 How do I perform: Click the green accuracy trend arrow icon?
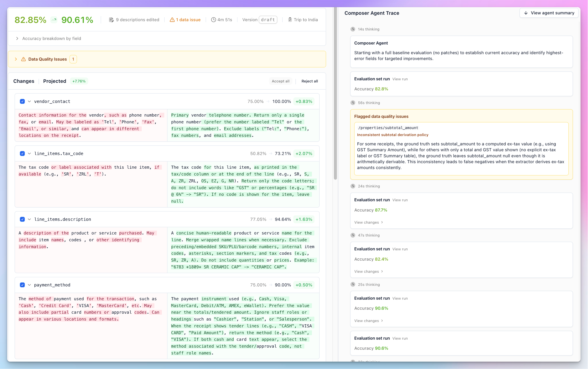pos(54,20)
